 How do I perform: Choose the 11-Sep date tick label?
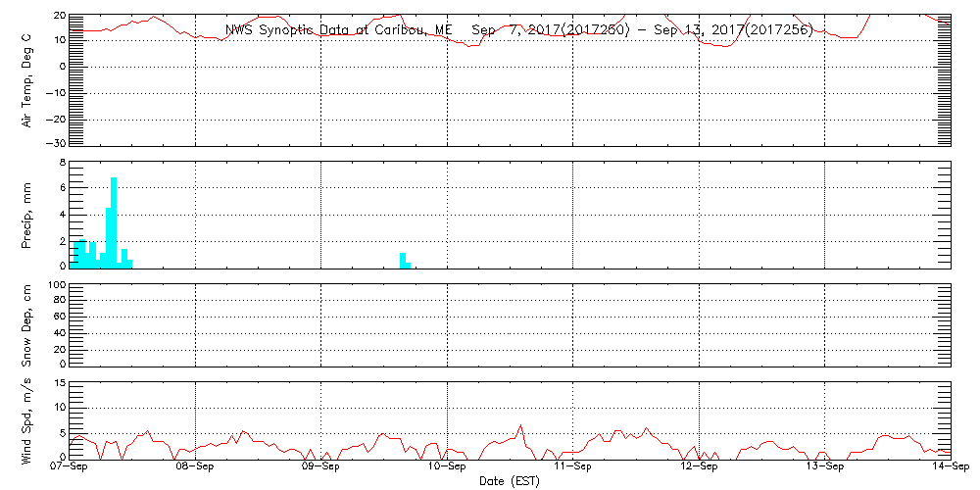573,468
